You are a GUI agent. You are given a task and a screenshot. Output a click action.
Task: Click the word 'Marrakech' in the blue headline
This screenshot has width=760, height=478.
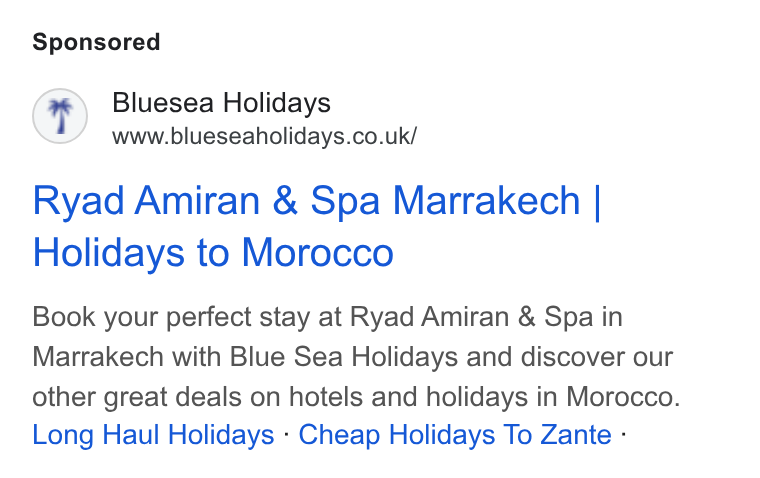[486, 201]
